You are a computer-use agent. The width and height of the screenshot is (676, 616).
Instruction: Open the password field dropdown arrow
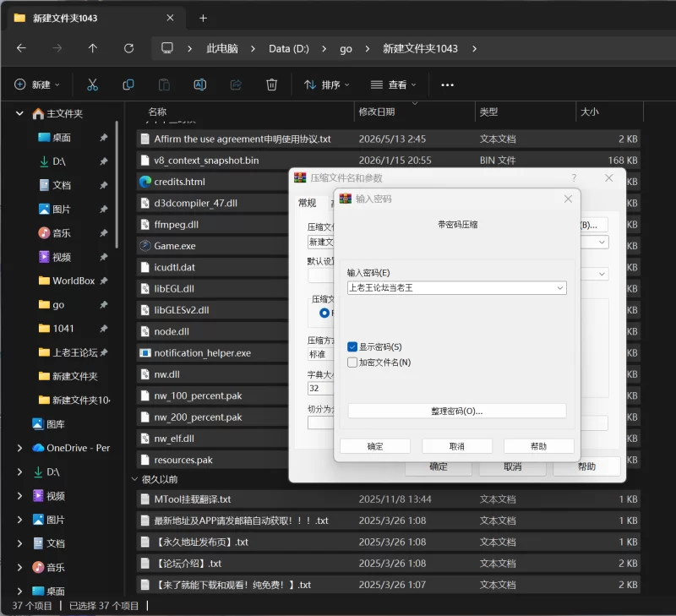(559, 288)
